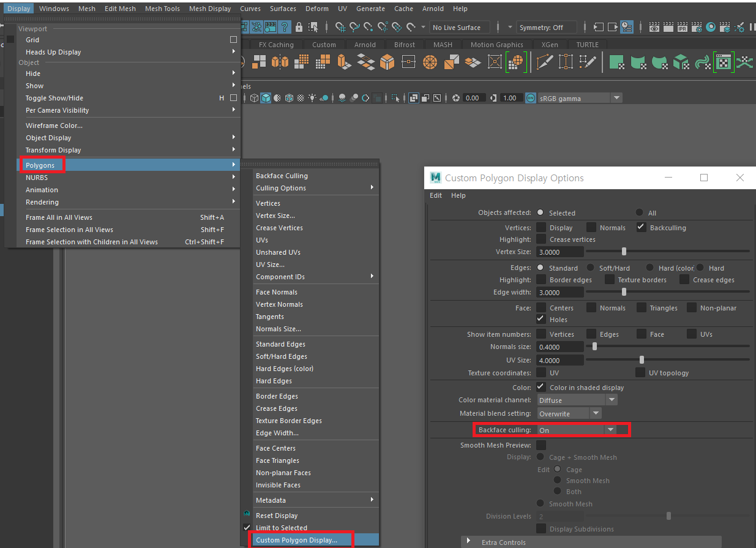Select the Quad Draw pencil tool
756x548 pixels.
pyautogui.click(x=587, y=62)
